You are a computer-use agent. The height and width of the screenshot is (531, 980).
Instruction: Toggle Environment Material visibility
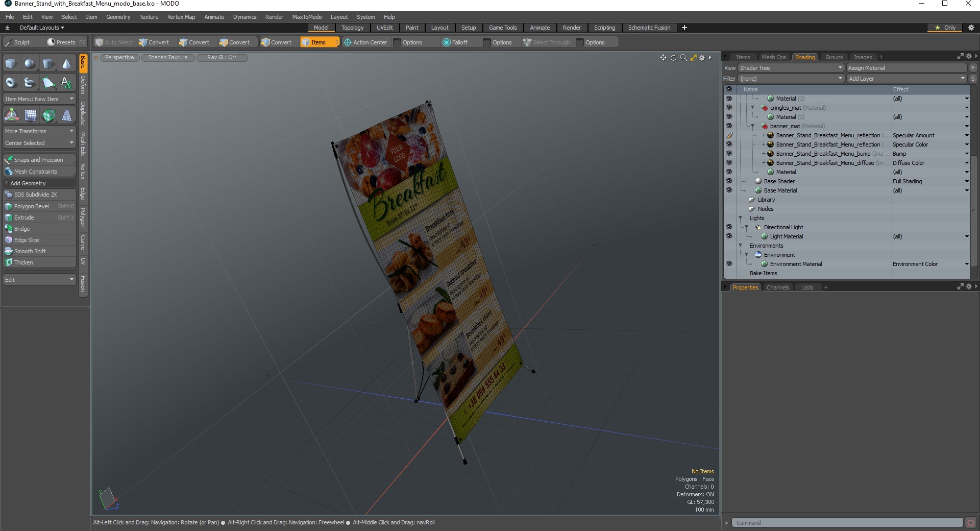click(x=729, y=264)
